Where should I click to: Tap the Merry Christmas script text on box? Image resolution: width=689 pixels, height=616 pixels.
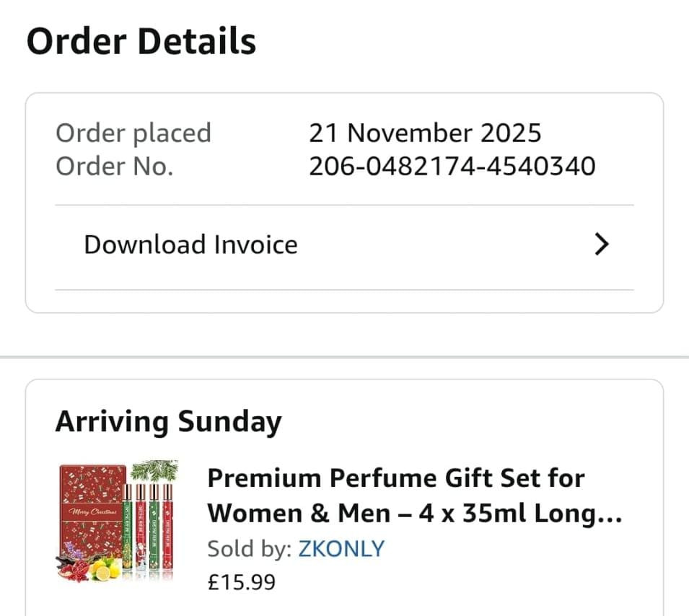(x=91, y=513)
